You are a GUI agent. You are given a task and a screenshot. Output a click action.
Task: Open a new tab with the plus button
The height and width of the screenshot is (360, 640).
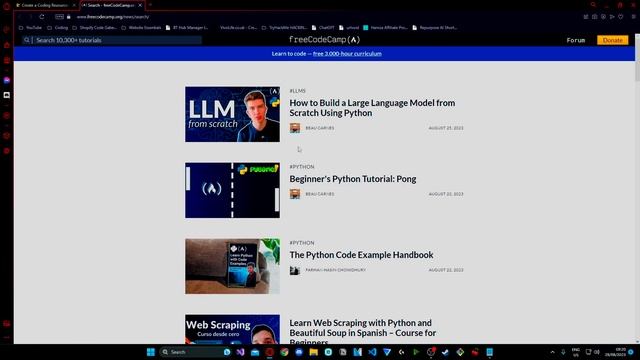[150, 5]
